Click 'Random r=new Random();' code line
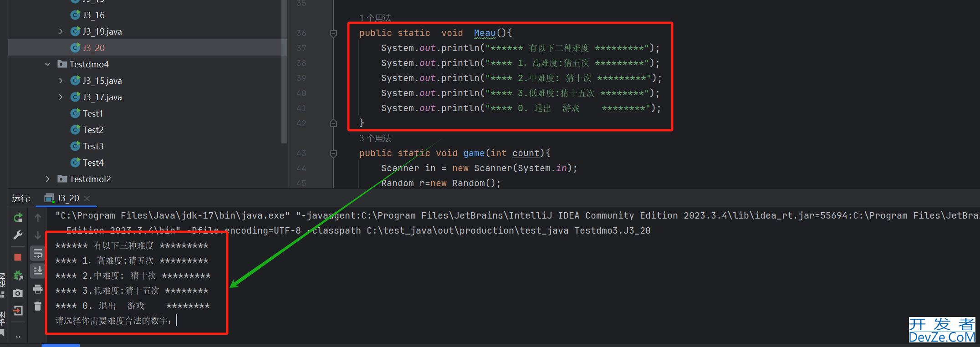The image size is (980, 347). (441, 183)
